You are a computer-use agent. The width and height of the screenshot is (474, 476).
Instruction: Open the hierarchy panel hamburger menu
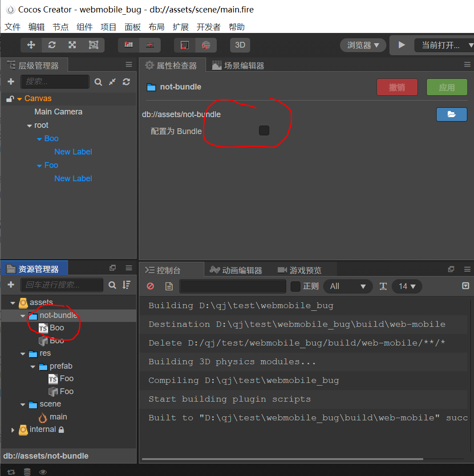(x=129, y=65)
